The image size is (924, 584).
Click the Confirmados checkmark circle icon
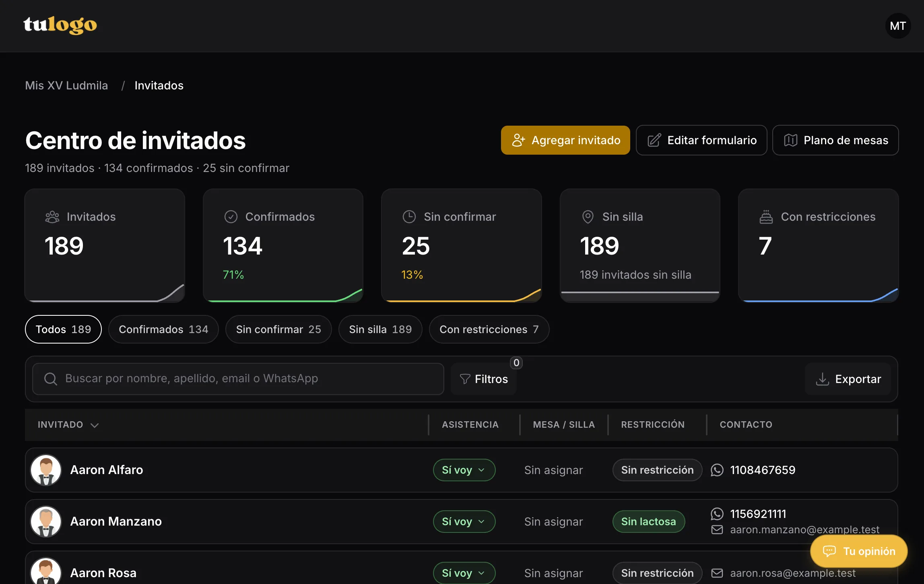pyautogui.click(x=231, y=217)
